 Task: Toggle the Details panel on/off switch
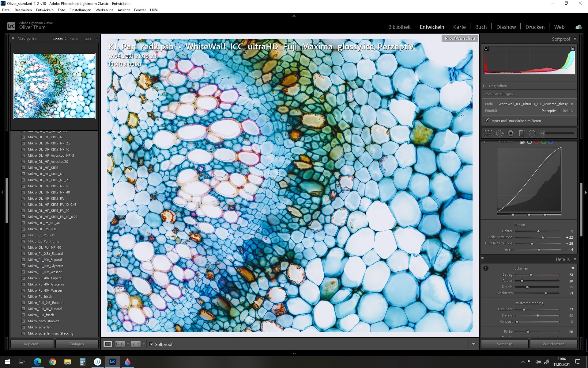(483, 259)
